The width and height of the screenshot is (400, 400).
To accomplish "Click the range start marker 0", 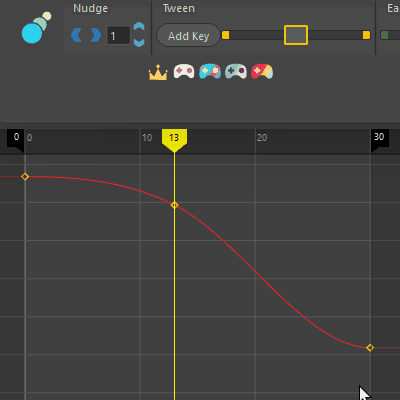I will (16, 139).
